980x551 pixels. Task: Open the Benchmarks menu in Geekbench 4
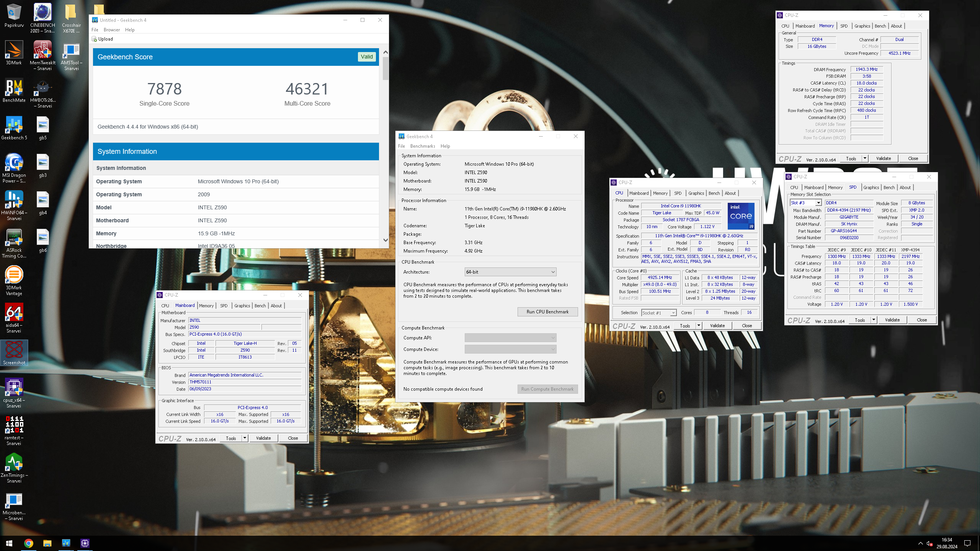tap(423, 146)
